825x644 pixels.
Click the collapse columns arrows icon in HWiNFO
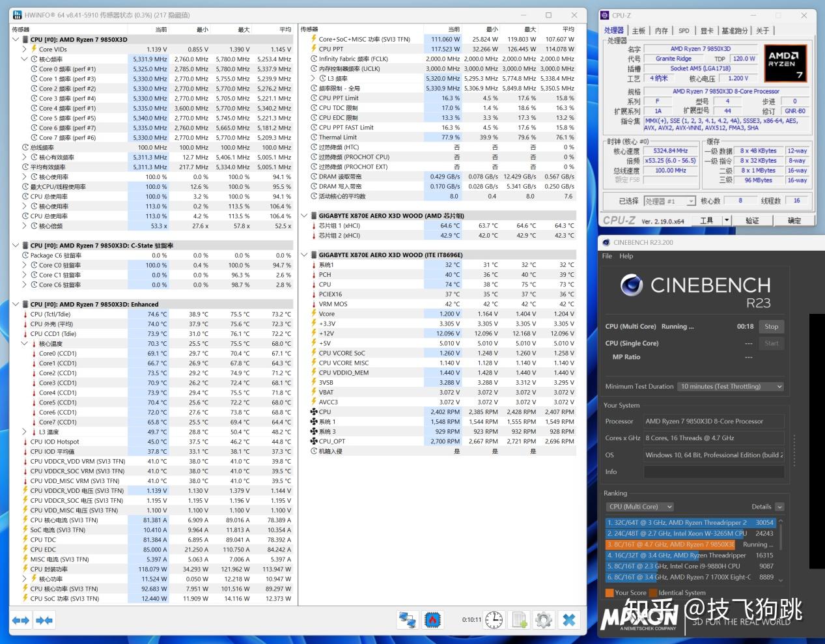44,620
